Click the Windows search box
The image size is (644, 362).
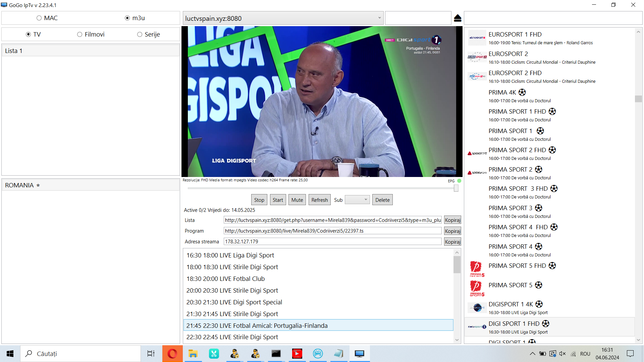[x=80, y=354]
